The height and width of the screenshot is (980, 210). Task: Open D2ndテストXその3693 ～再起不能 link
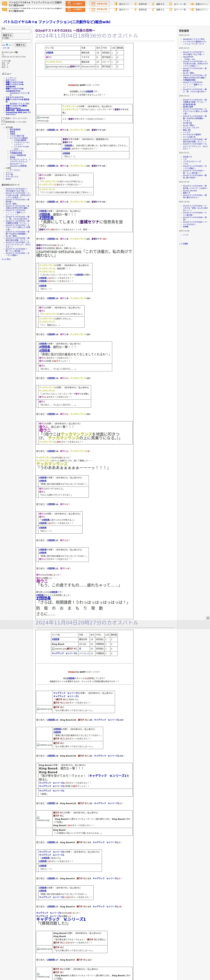[195, 187]
